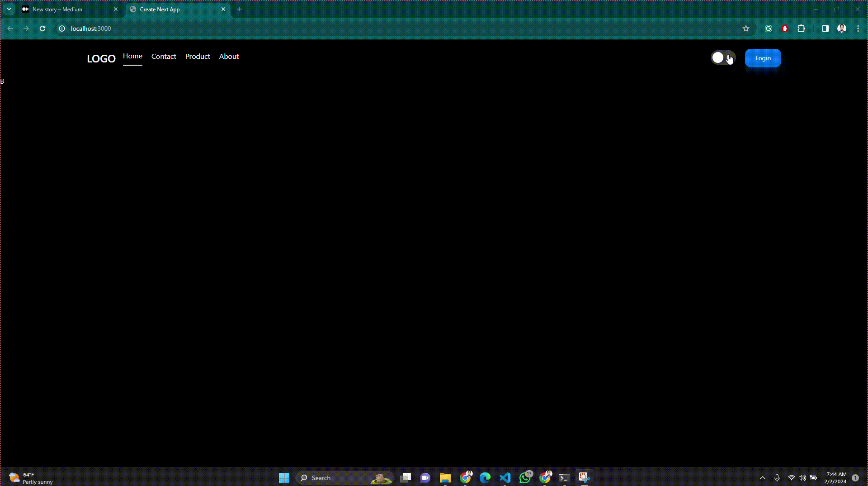The image size is (868, 486).
Task: Bookmark this page with star
Action: pyautogui.click(x=746, y=29)
